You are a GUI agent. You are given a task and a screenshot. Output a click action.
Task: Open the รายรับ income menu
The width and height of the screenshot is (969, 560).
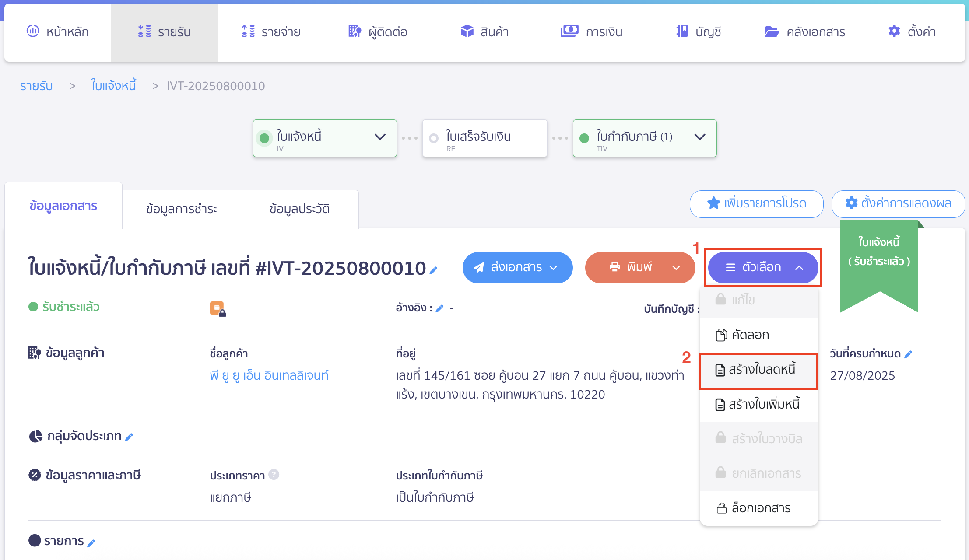(x=164, y=32)
